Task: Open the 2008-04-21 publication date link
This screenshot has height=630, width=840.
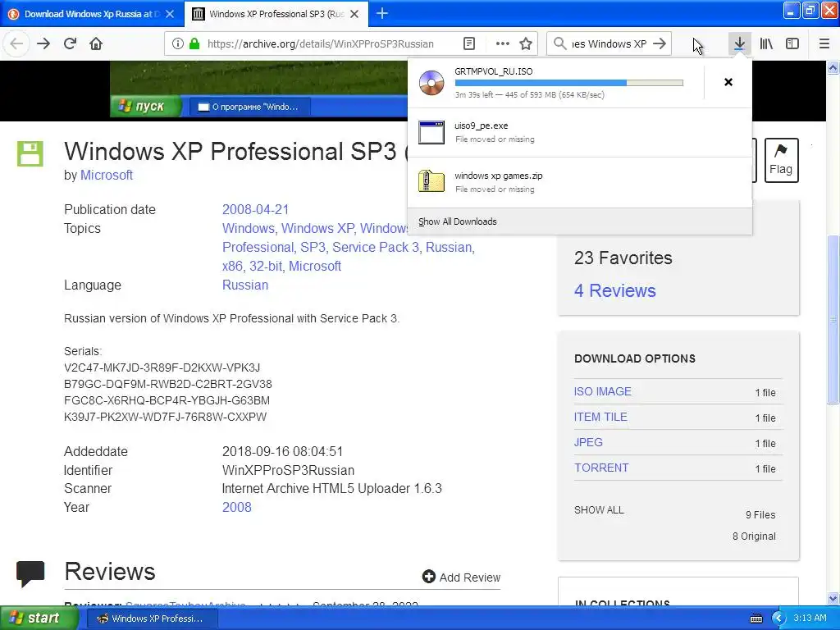Action: 256,209
